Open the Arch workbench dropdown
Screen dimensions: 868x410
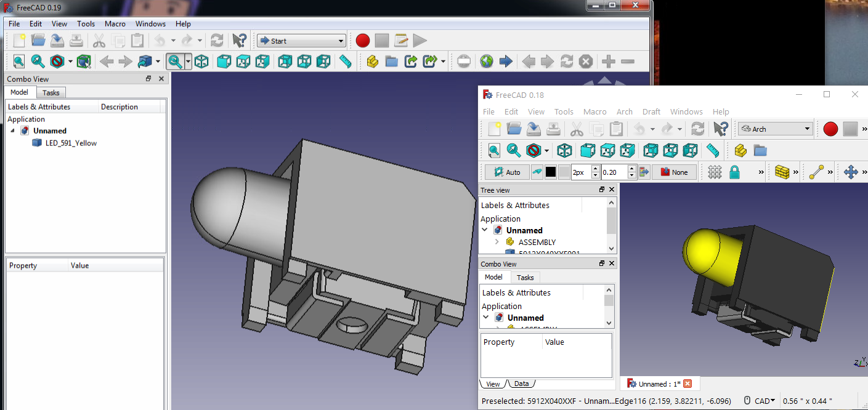tap(775, 129)
